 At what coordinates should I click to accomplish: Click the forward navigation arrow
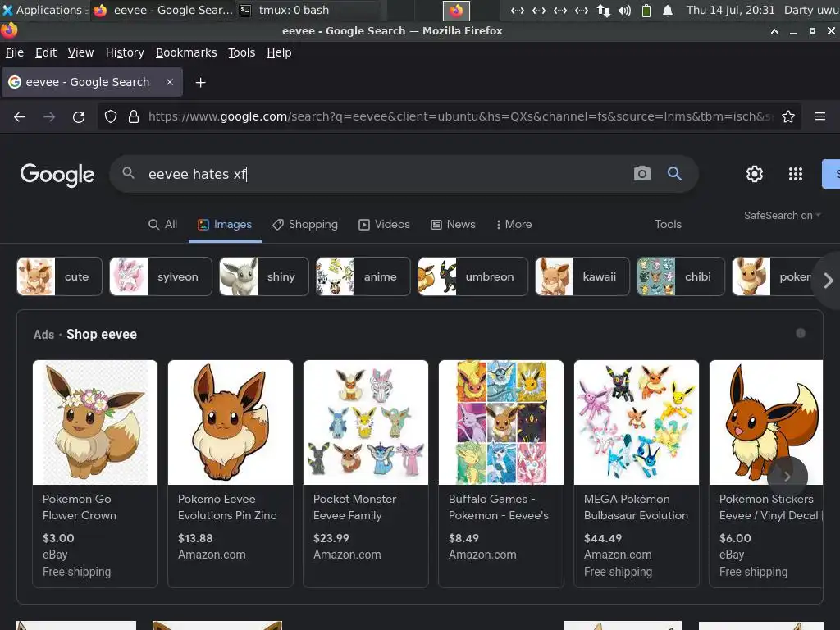pos(49,116)
